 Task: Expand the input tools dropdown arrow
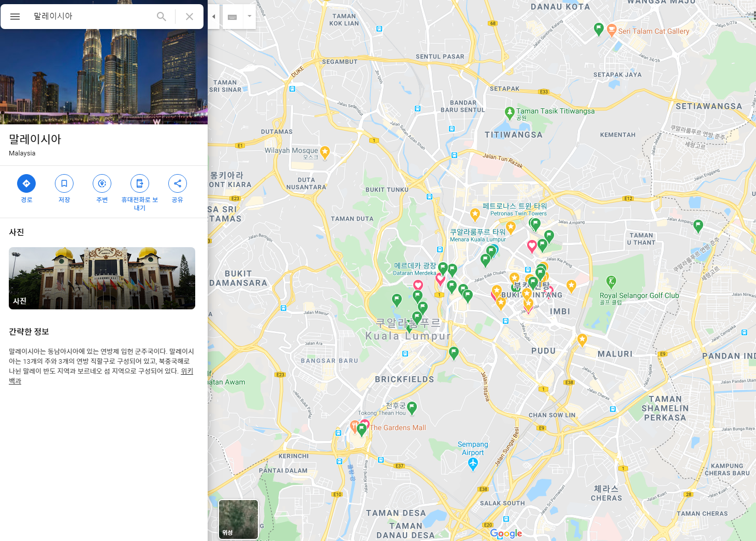pyautogui.click(x=250, y=16)
